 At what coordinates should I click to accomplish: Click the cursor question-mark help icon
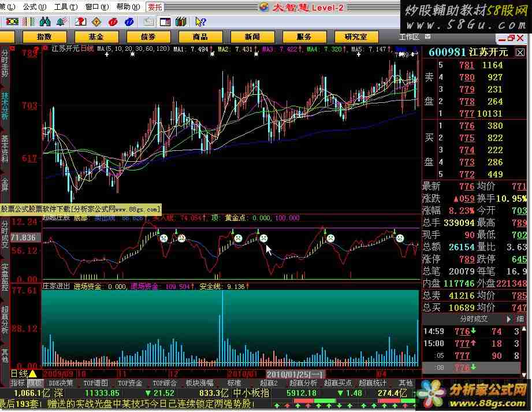tap(200, 22)
